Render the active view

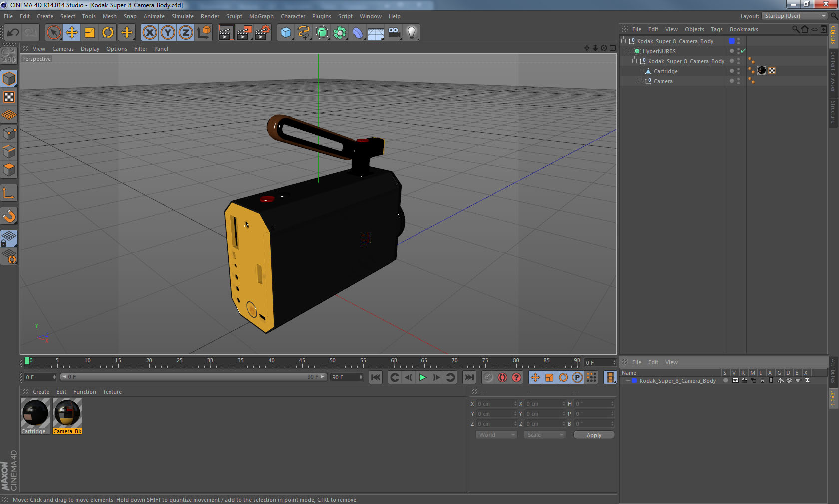226,33
